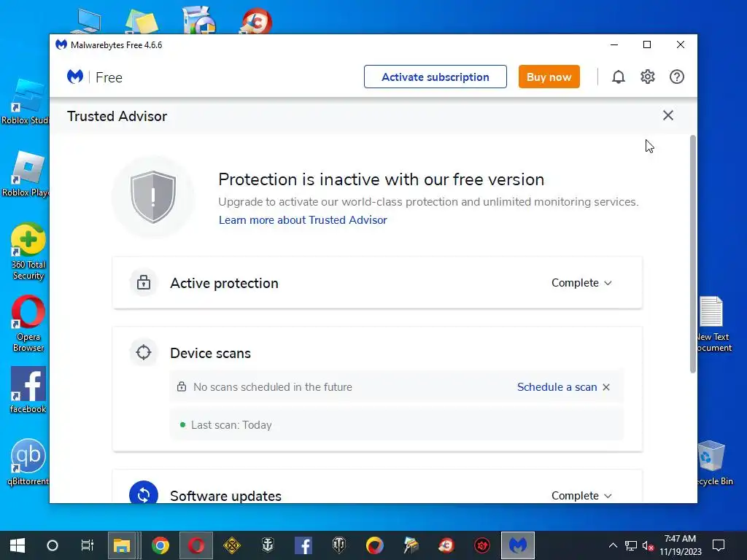Open the Opera Browser desktop shortcut
The height and width of the screenshot is (560, 747).
pyautogui.click(x=28, y=324)
